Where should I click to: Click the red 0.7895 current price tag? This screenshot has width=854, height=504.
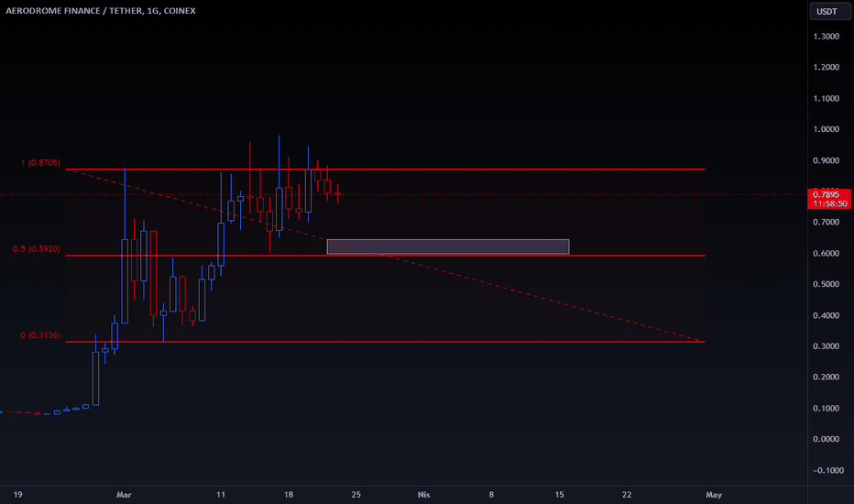click(x=825, y=194)
